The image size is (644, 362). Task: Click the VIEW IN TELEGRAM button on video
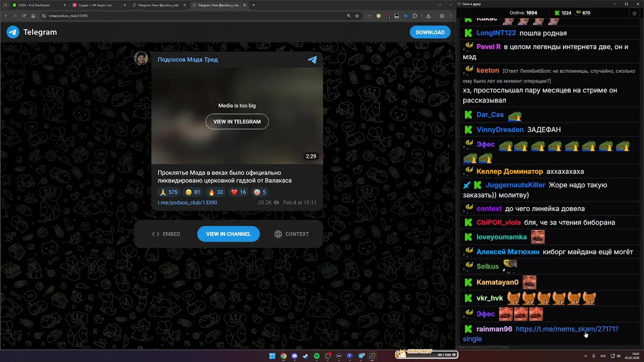click(x=237, y=121)
